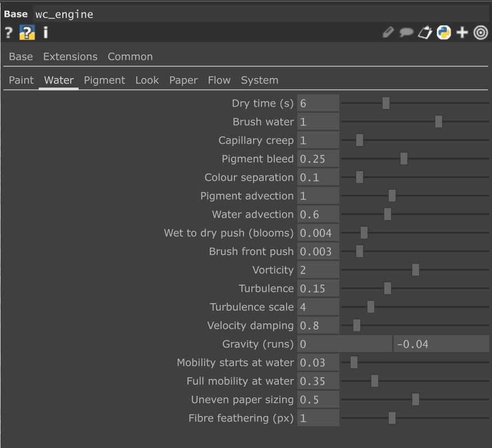Click the Brush water parameter label
Screen dimensions: 492x448
pos(263,122)
